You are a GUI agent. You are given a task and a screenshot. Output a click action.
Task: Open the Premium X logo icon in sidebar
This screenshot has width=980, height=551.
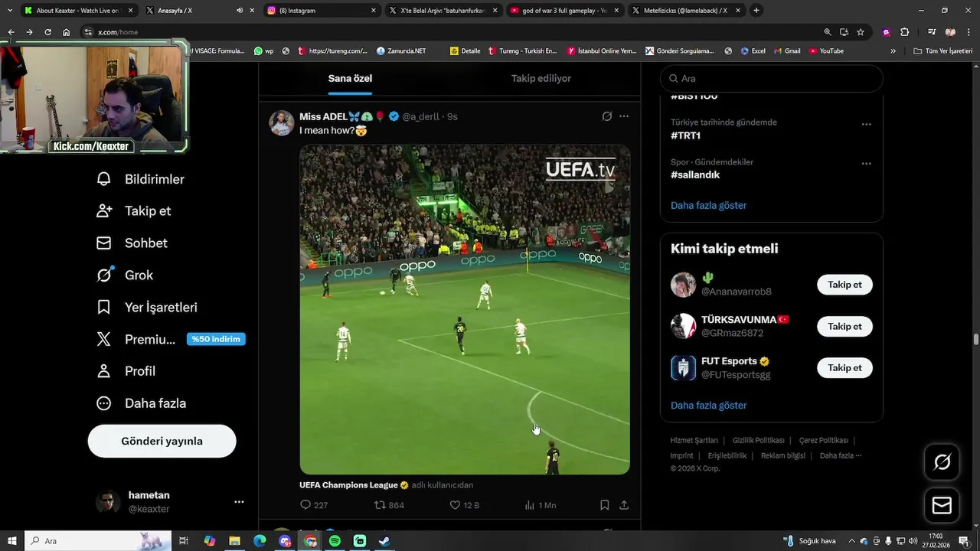(x=104, y=339)
